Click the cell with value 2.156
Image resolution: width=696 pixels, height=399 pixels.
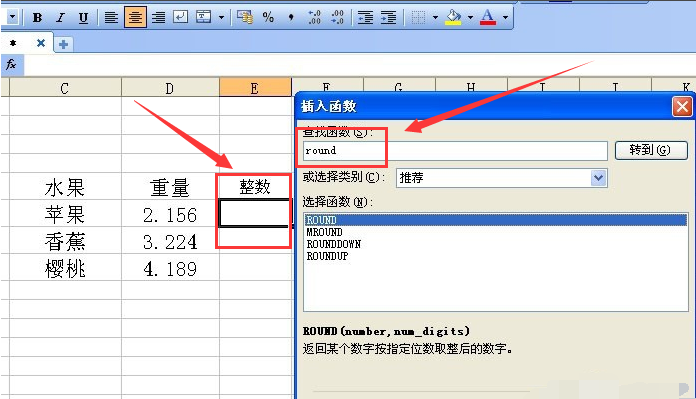[170, 214]
